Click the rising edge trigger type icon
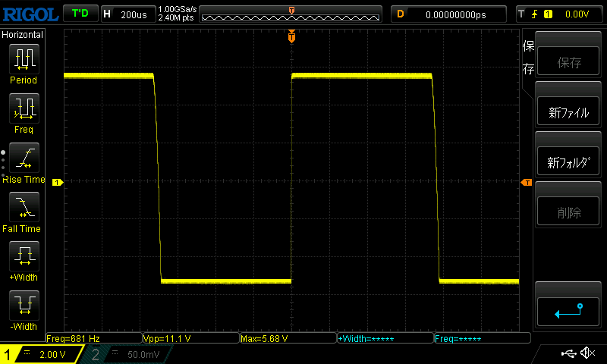 (535, 14)
